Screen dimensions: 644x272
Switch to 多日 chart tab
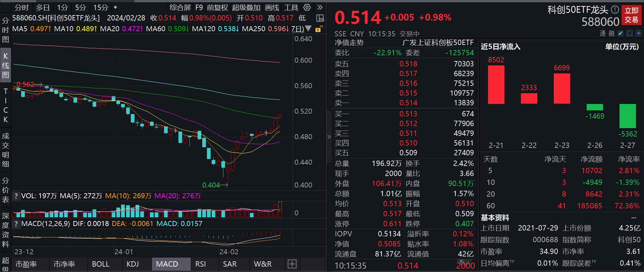pos(43,7)
